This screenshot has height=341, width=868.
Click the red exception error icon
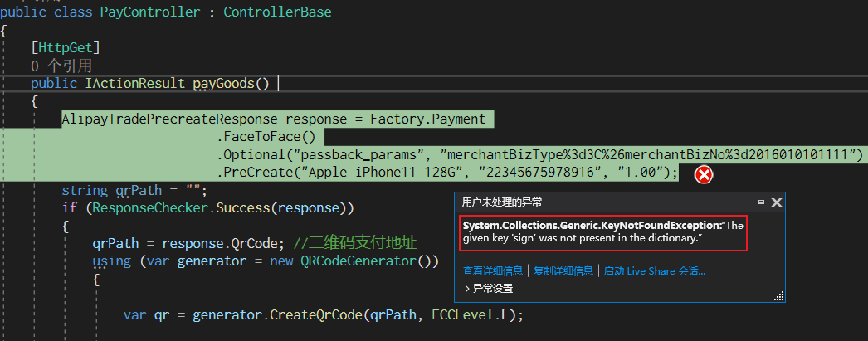point(704,175)
